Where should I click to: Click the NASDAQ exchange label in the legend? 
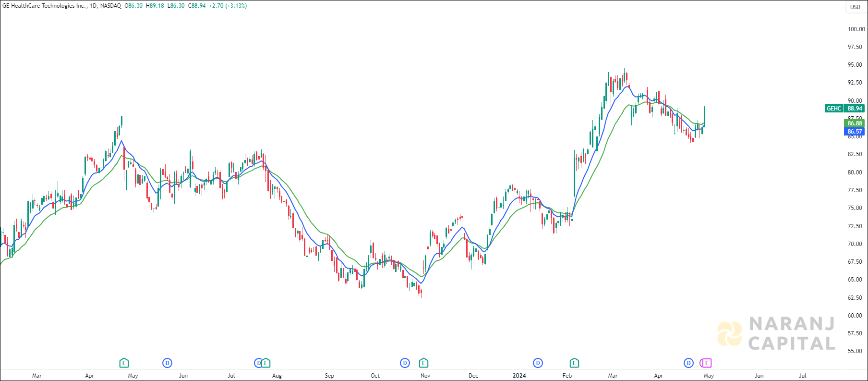(111, 6)
